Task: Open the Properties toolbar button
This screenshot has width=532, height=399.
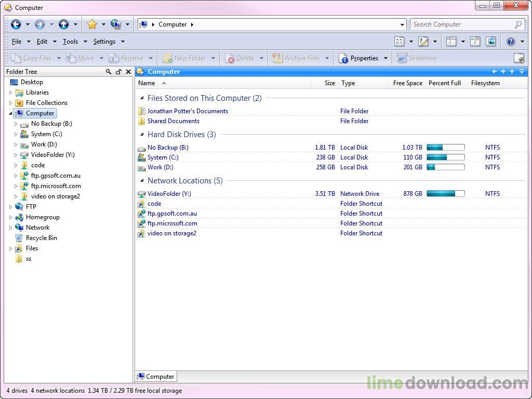Action: pyautogui.click(x=359, y=58)
